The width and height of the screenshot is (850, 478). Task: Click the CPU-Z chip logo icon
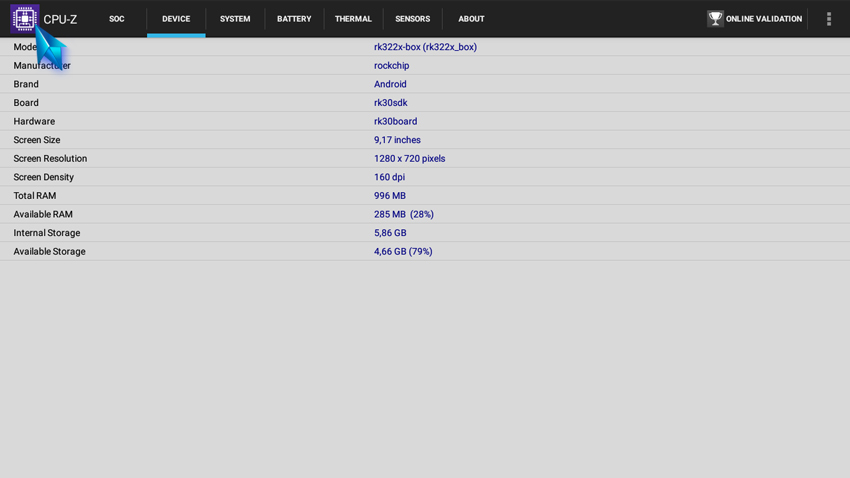(24, 18)
